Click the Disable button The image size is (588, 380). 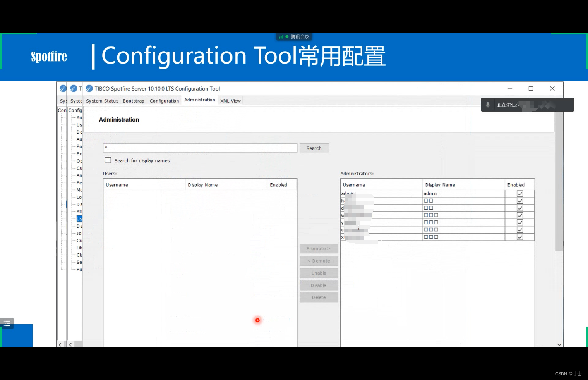point(319,285)
